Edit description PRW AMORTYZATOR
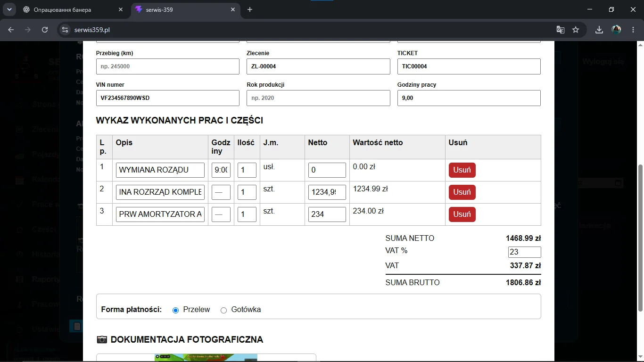644x362 pixels. tap(160, 214)
